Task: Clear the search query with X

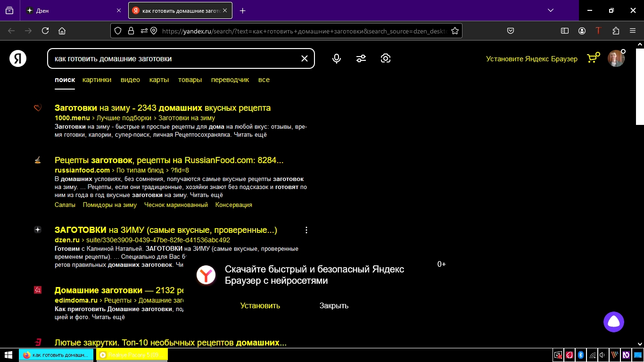Action: (x=305, y=58)
